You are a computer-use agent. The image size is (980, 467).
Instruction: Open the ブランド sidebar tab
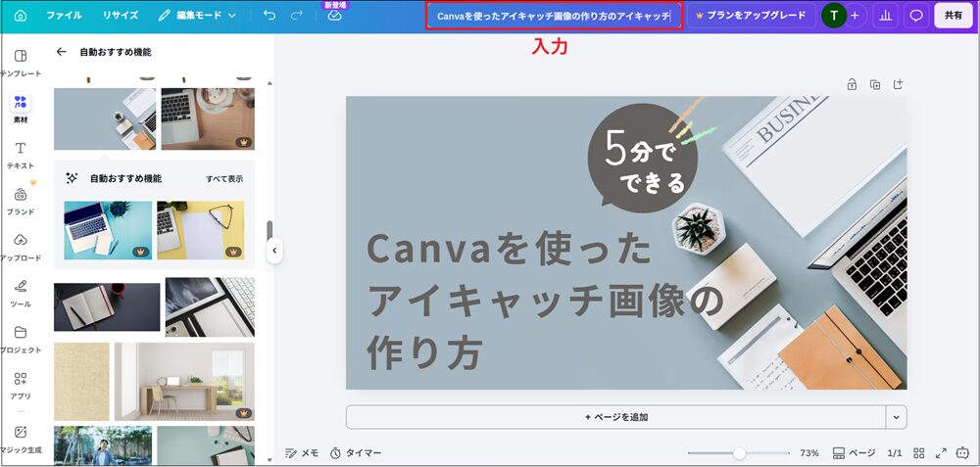pos(21,201)
